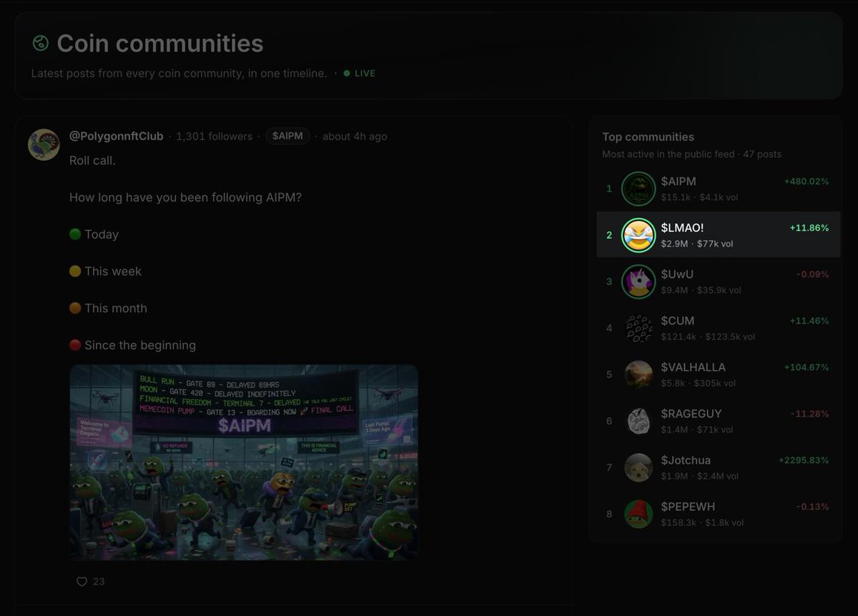This screenshot has width=858, height=616.
Task: Click '$9.4M · $35.9k vol' stats
Action: (701, 290)
